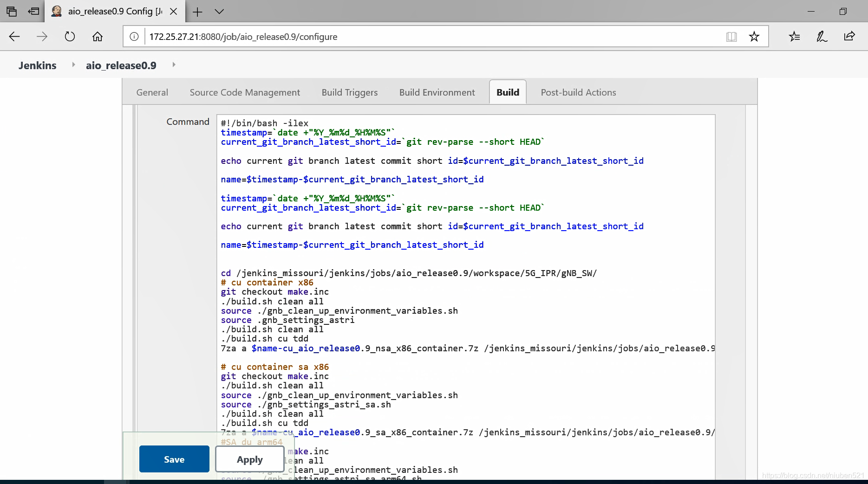The image size is (868, 484).
Task: Save the job configuration
Action: click(174, 459)
